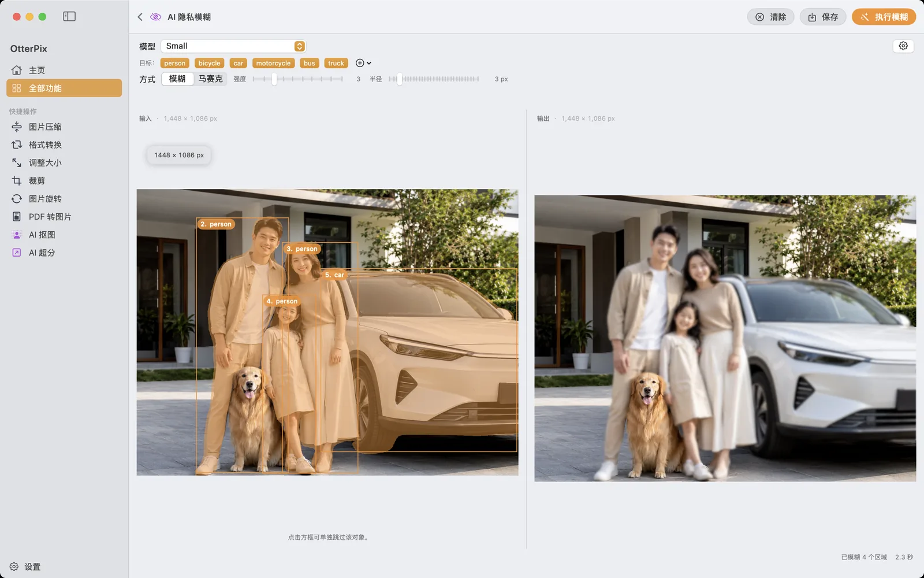Viewport: 924px width, 578px height.
Task: Toggle the person target tag
Action: [174, 63]
